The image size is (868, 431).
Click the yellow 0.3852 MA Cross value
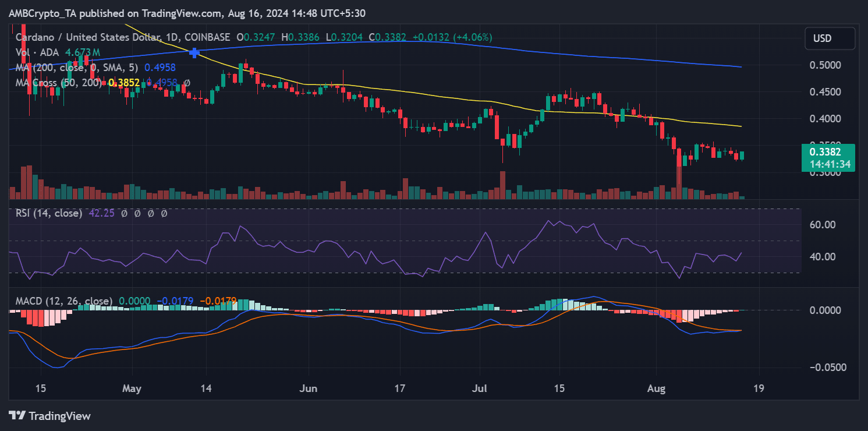pyautogui.click(x=124, y=83)
